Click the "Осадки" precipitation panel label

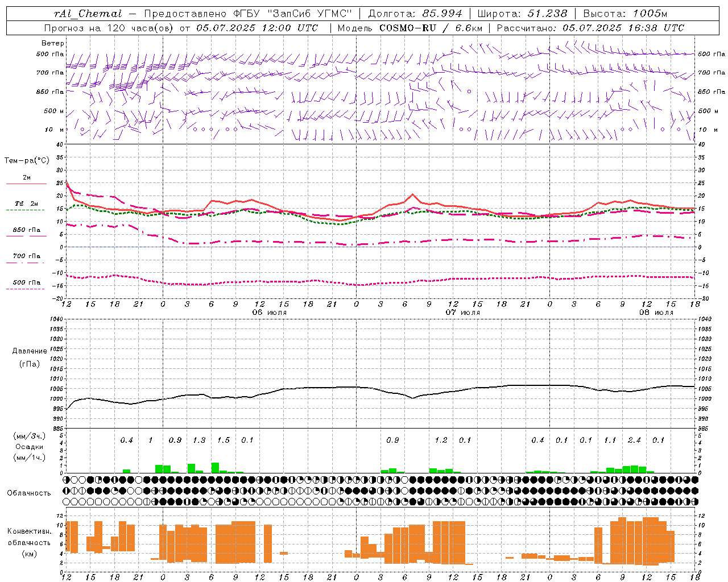(30, 447)
